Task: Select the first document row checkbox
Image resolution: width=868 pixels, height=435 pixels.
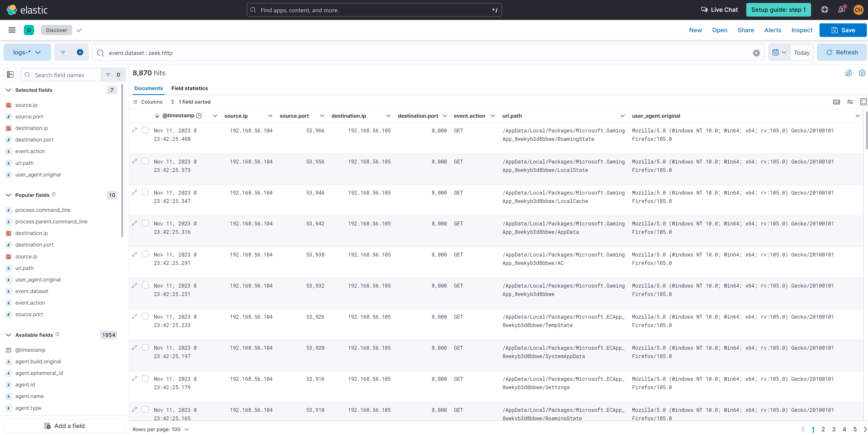Action: (145, 130)
